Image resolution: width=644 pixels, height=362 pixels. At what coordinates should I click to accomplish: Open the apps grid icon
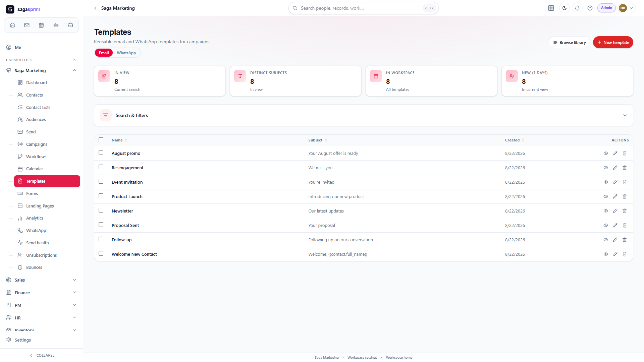[551, 8]
